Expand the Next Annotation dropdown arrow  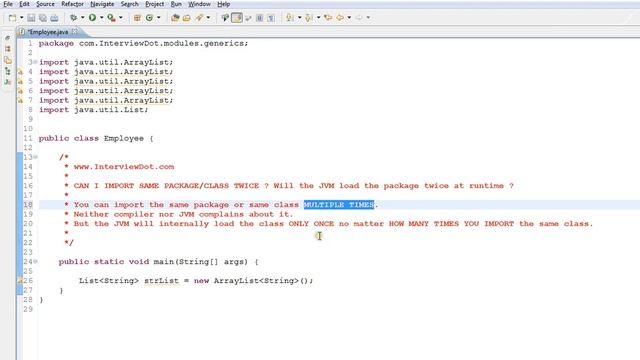tap(300, 18)
